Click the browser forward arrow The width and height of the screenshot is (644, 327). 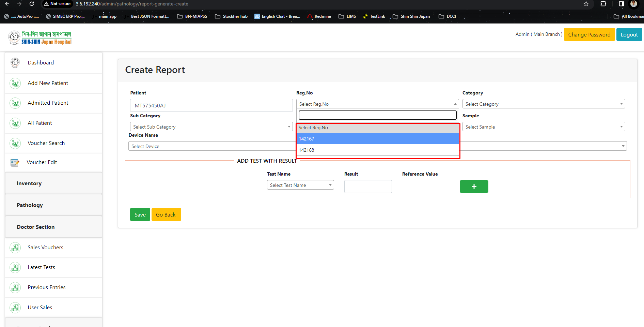coord(19,4)
